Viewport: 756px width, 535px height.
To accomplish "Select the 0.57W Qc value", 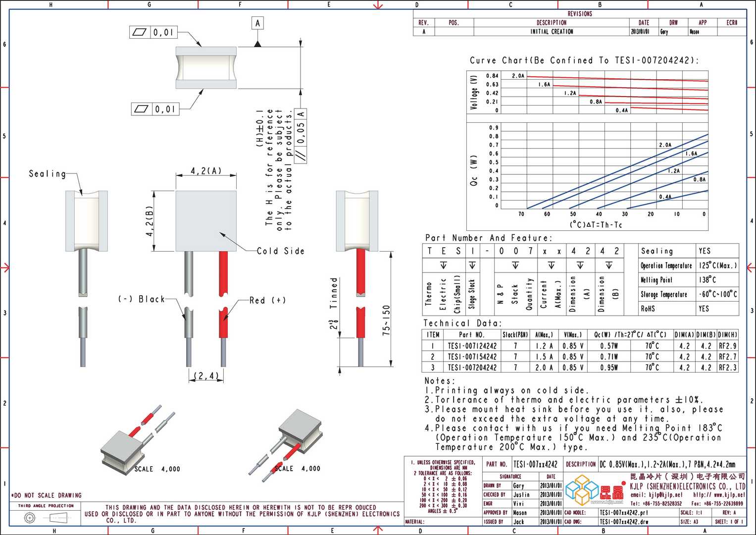I will [x=609, y=346].
